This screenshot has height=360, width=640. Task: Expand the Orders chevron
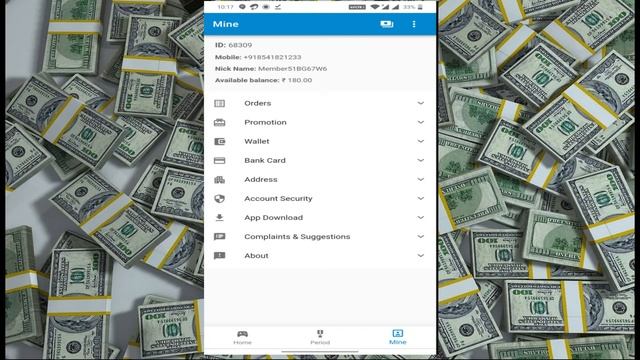click(x=420, y=103)
